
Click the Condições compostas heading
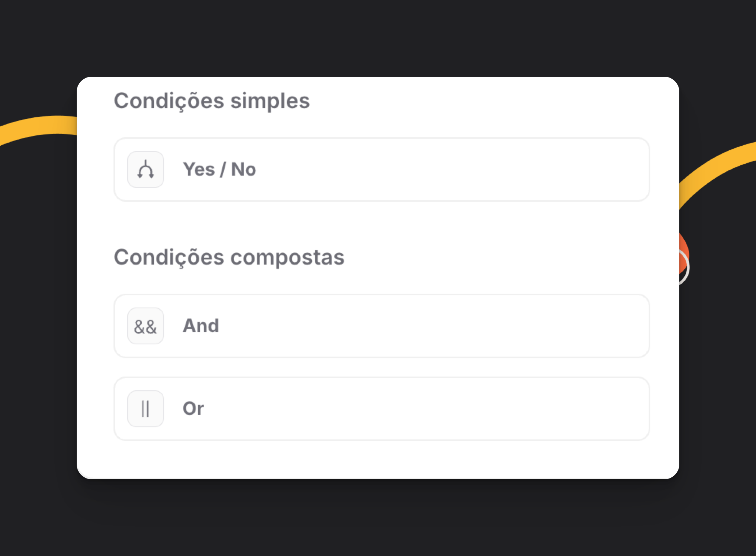pyautogui.click(x=229, y=257)
